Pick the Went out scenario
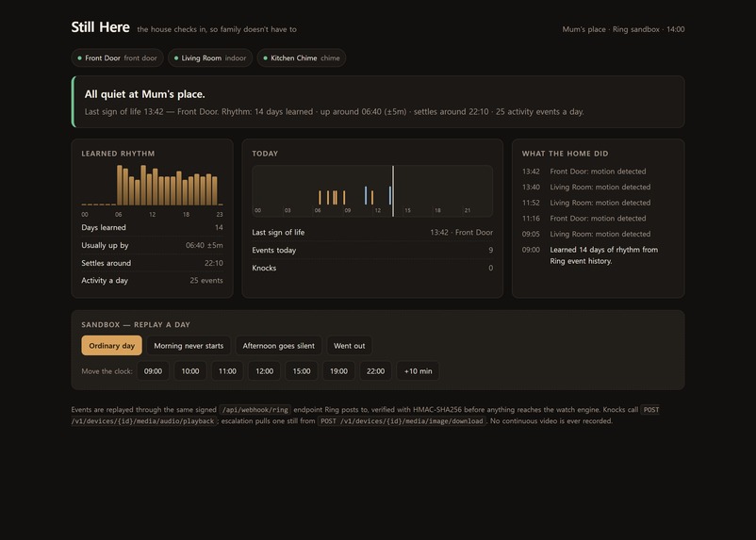 (349, 346)
